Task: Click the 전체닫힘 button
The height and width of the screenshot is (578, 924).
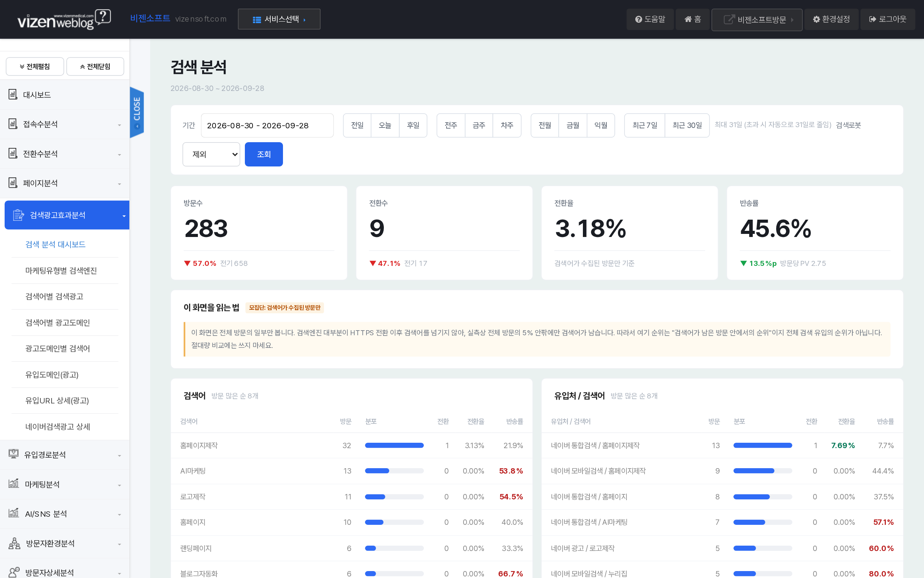Action: click(95, 67)
